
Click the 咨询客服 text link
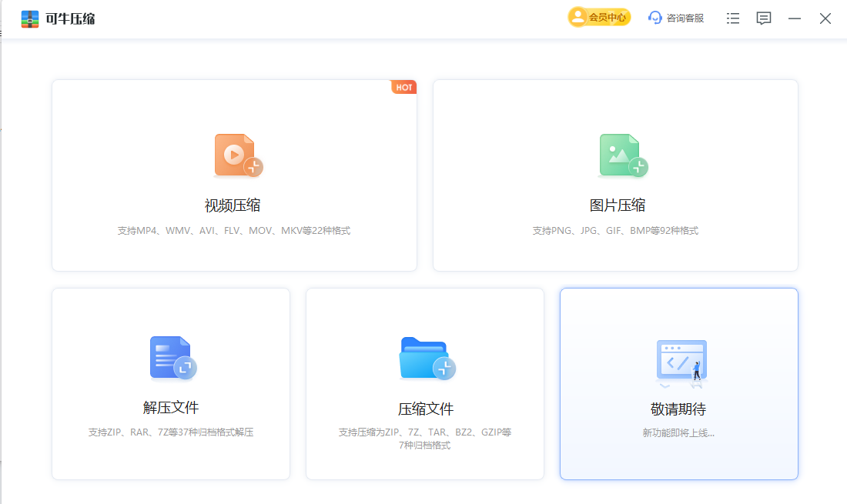pos(685,18)
